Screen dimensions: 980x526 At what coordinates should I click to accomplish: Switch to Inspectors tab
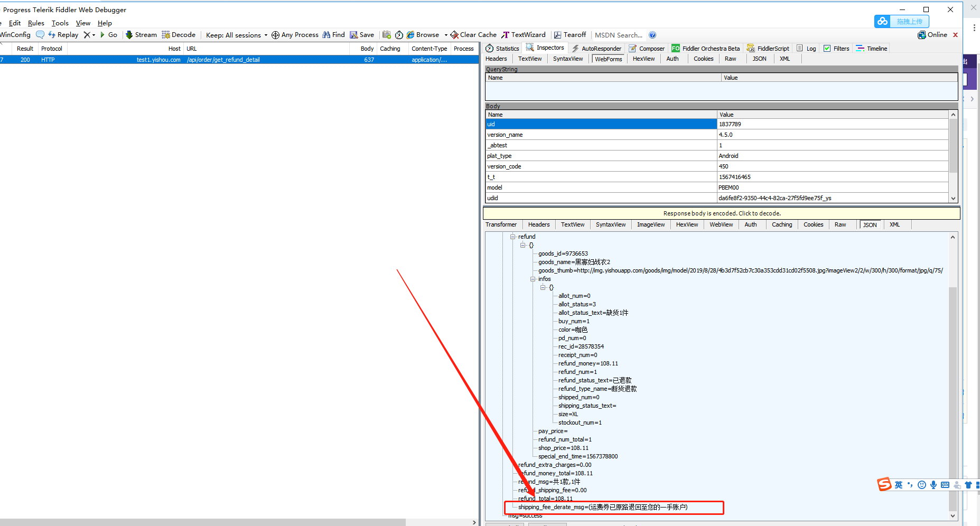pos(545,48)
